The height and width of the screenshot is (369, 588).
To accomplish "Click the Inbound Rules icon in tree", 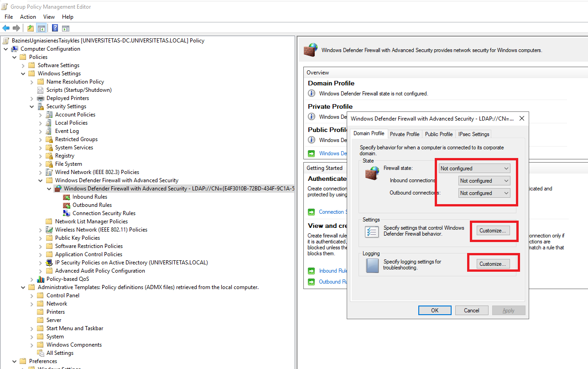I will pos(67,197).
